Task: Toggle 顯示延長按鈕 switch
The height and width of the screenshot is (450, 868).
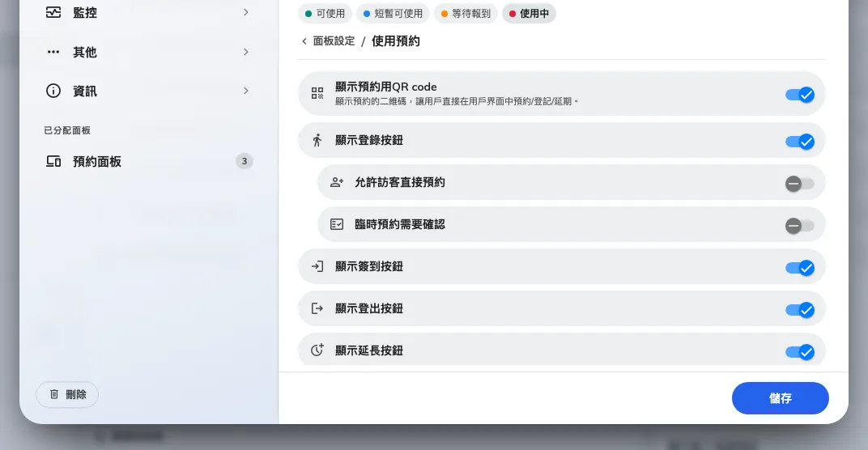Action: (799, 352)
